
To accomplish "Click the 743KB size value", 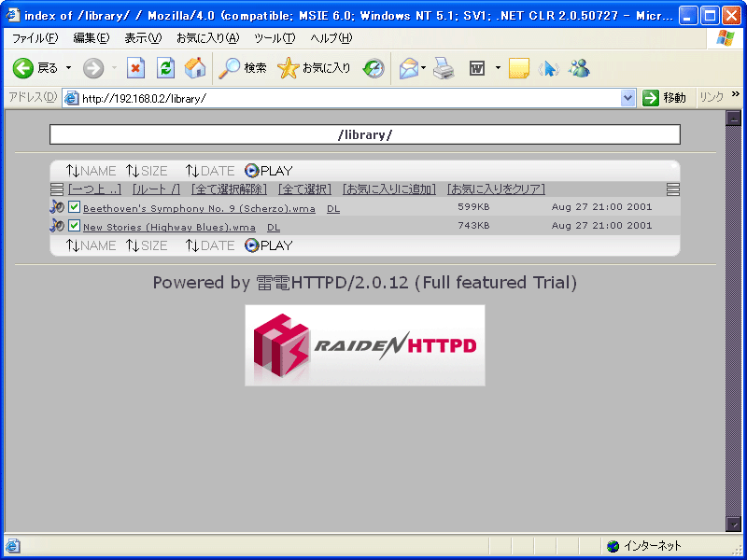I will coord(473,225).
